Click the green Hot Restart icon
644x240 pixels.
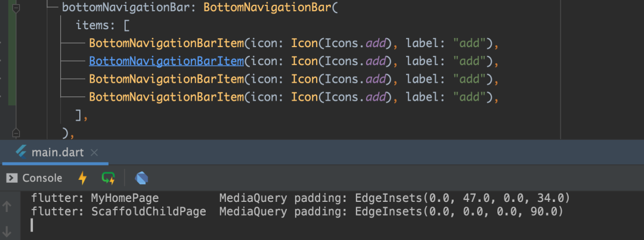click(x=109, y=178)
